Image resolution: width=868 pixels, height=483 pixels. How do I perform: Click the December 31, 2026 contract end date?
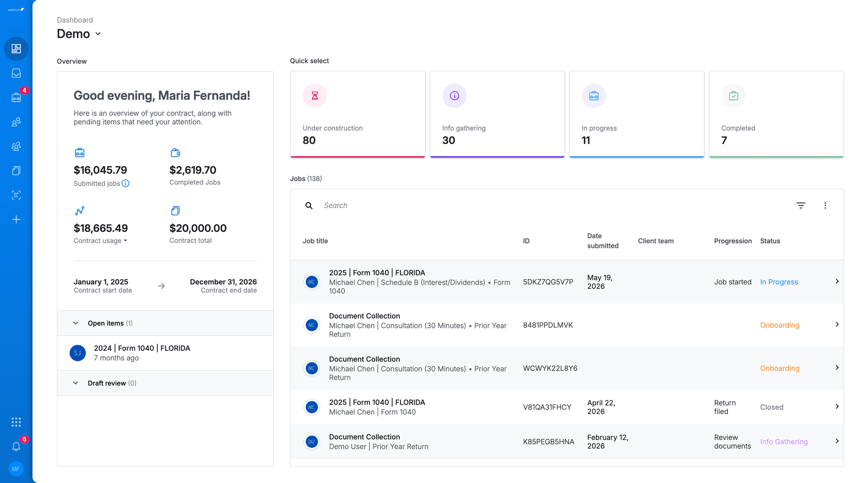(223, 282)
